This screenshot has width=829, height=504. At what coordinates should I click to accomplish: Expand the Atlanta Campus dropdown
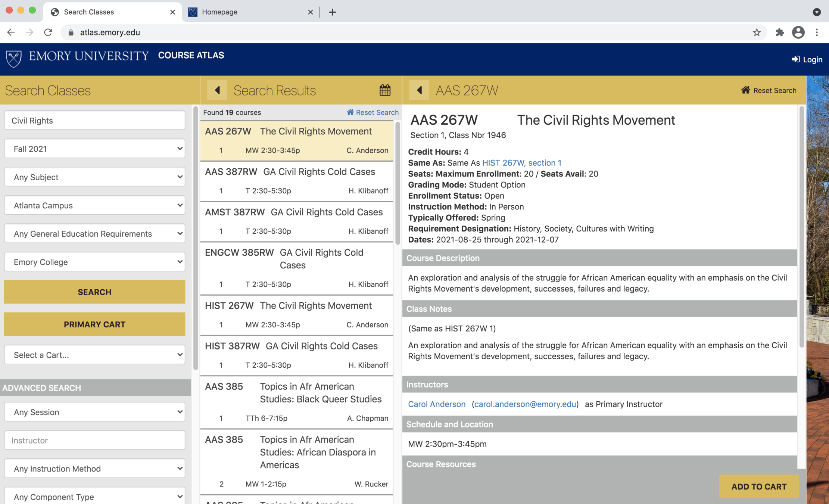coord(94,205)
